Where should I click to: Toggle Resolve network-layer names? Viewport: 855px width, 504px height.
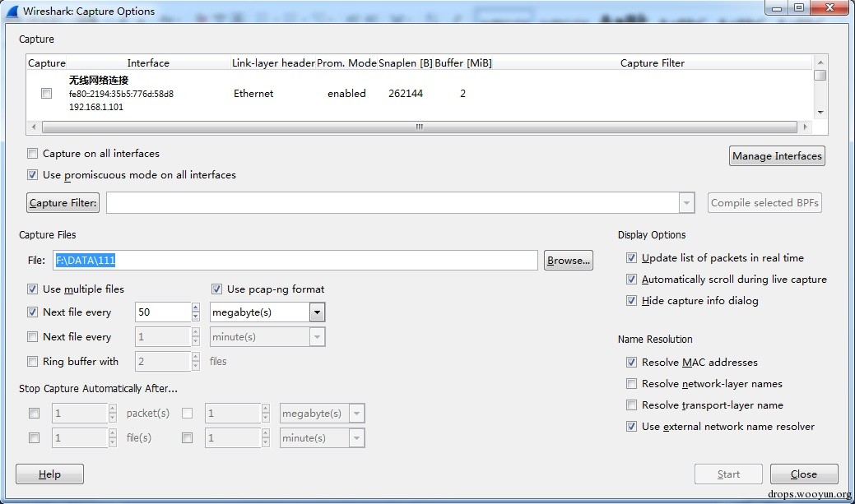(632, 384)
